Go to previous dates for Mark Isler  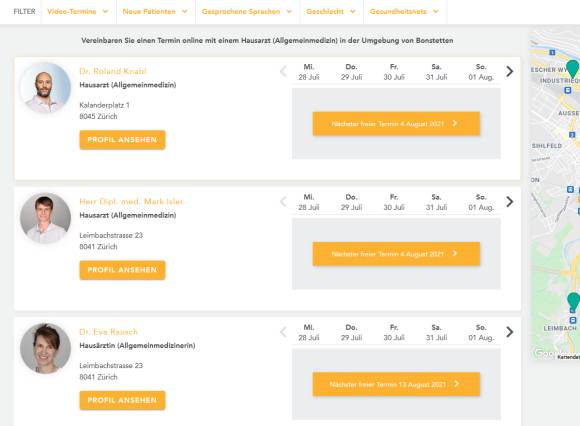coord(283,202)
